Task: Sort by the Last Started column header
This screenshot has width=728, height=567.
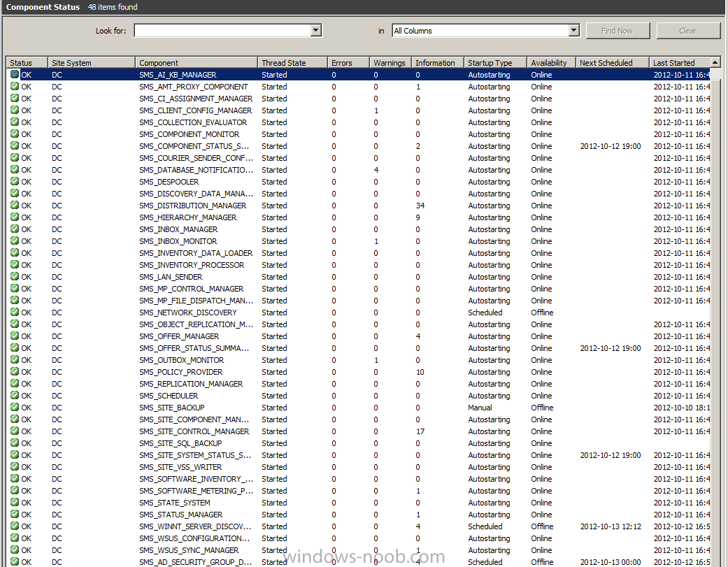Action: [680, 63]
